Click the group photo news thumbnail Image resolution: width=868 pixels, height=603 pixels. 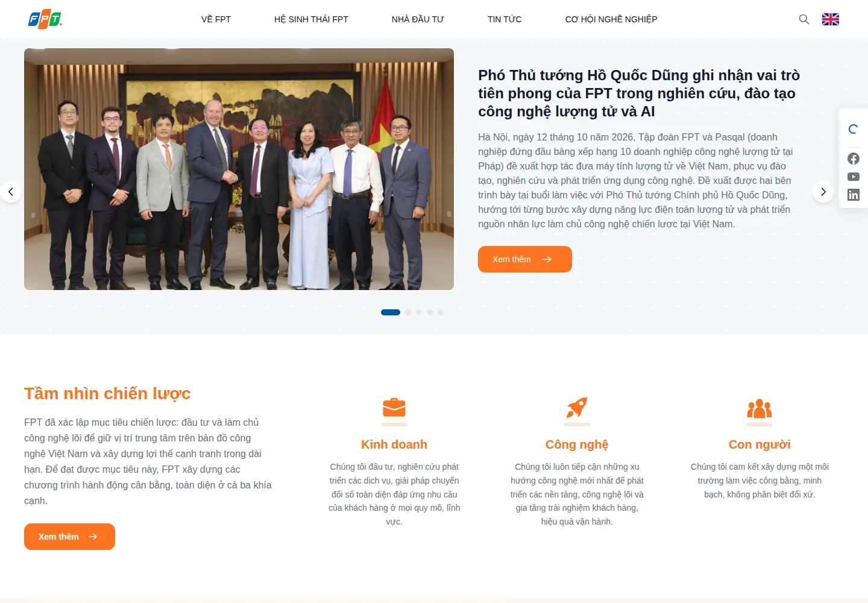[x=239, y=169]
